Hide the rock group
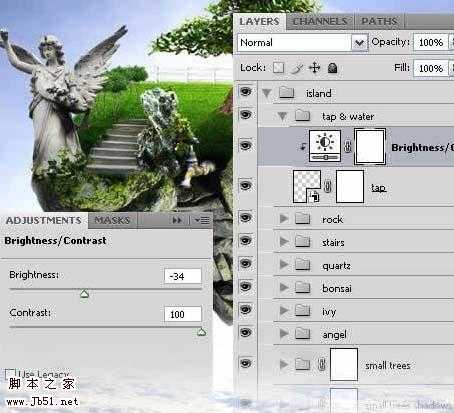Screen dimensions: 454x413 [246, 217]
